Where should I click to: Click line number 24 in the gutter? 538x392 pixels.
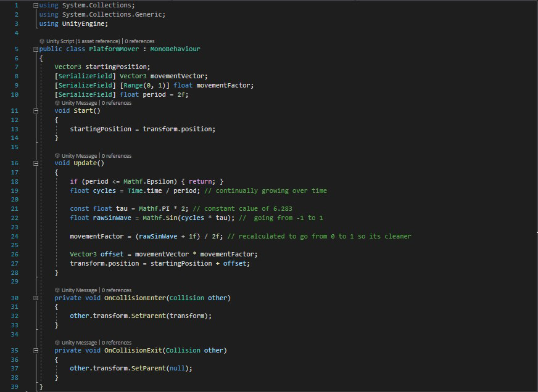point(14,237)
